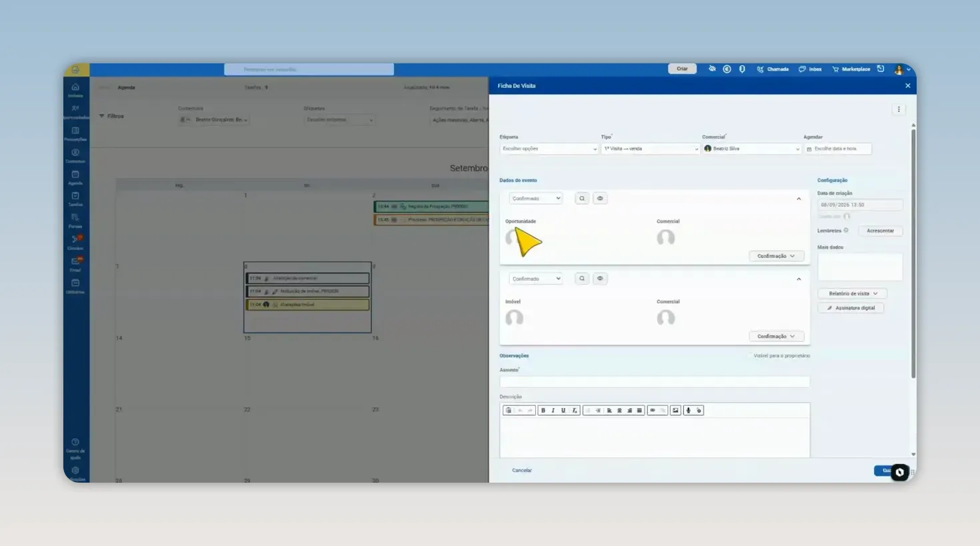Click the Criar button
The image size is (980, 546).
point(682,69)
